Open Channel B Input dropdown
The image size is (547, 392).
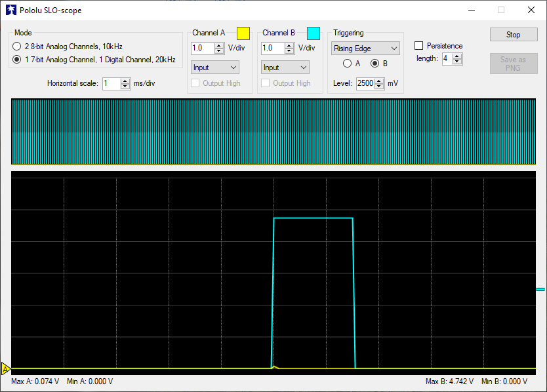[x=285, y=68]
